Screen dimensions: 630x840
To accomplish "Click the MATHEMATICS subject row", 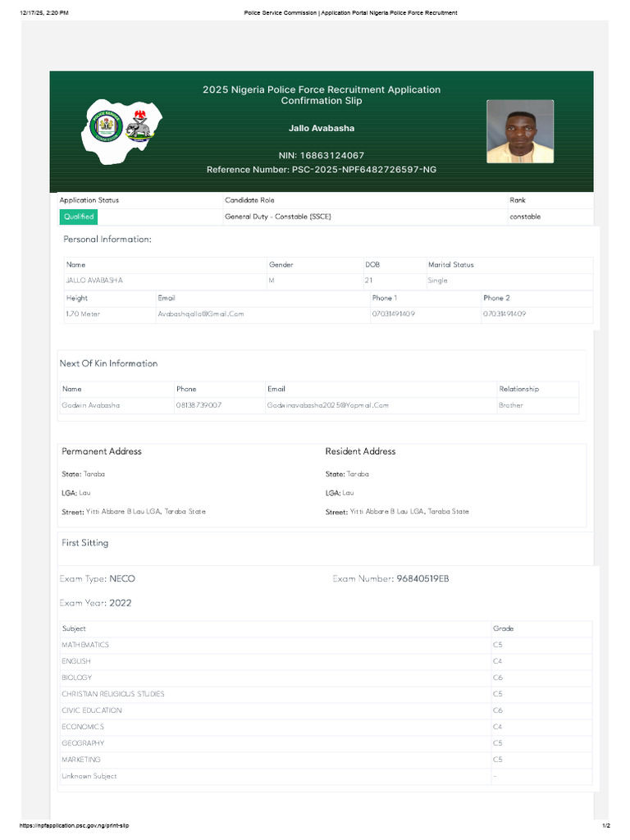I will click(326, 645).
